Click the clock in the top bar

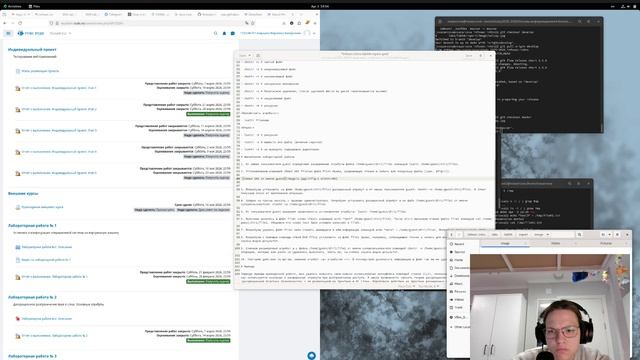[x=320, y=7]
